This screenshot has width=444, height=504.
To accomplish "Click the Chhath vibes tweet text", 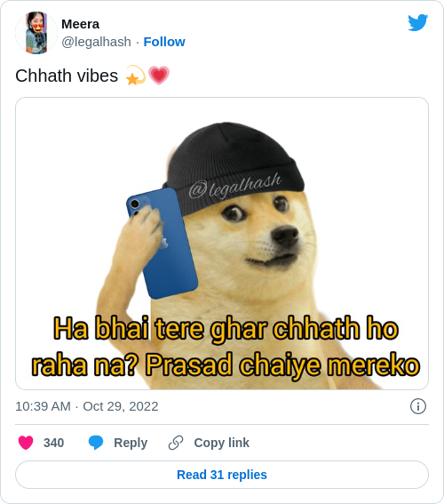I will [67, 76].
